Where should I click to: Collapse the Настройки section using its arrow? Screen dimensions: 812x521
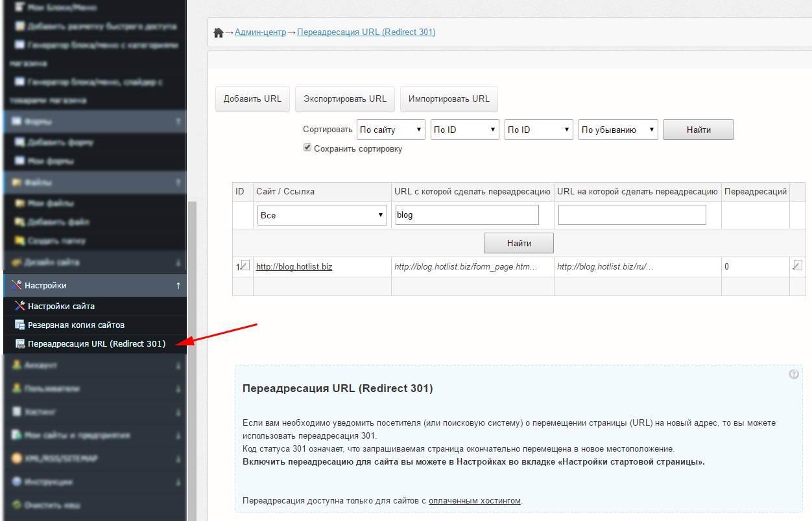[x=178, y=285]
